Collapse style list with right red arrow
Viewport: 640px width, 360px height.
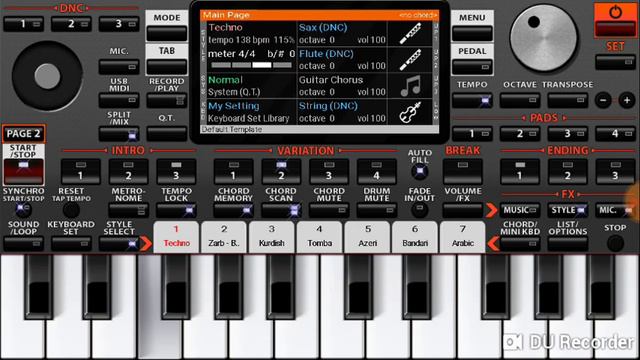[x=493, y=244]
